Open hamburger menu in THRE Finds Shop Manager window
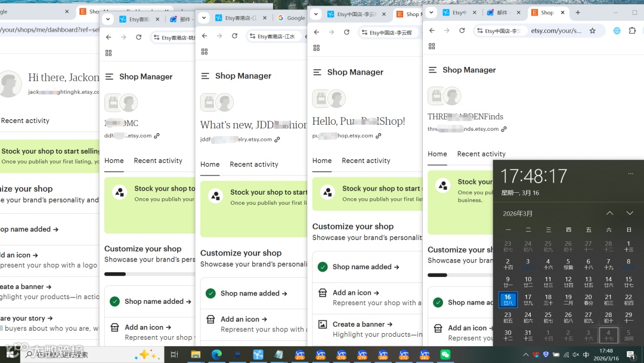 pos(432,70)
